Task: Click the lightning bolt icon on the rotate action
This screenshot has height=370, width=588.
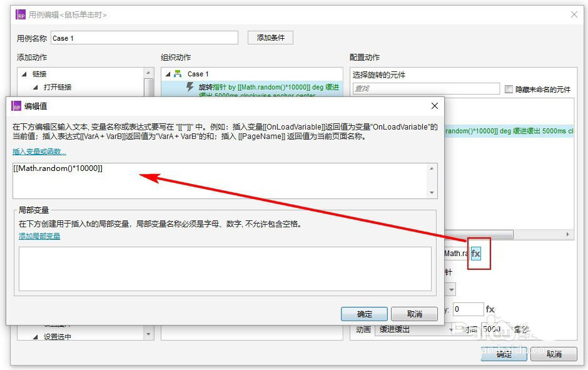Action: [x=190, y=87]
